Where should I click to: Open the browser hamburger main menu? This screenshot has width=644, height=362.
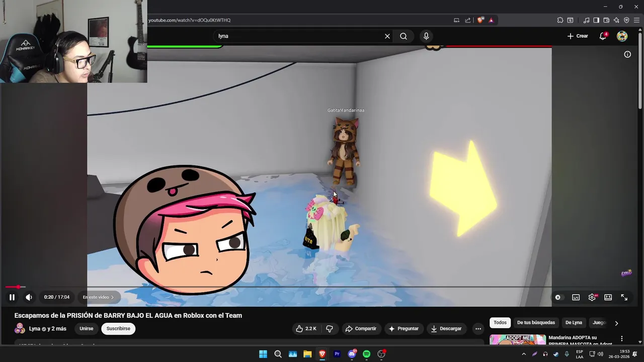636,20
